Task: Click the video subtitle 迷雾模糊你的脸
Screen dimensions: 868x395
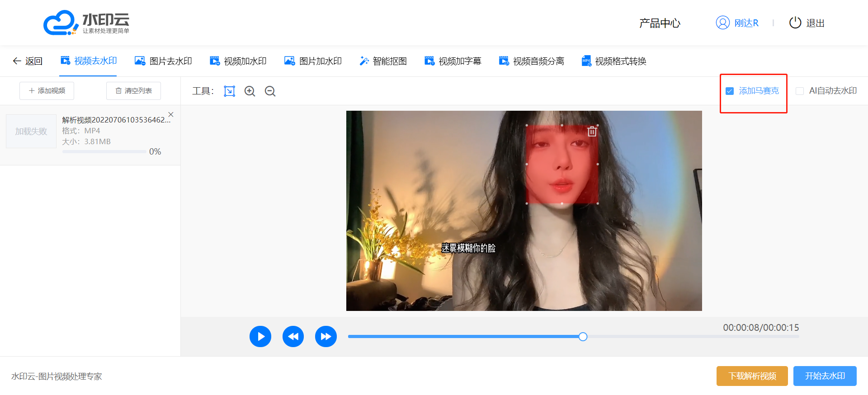Action: 468,248
